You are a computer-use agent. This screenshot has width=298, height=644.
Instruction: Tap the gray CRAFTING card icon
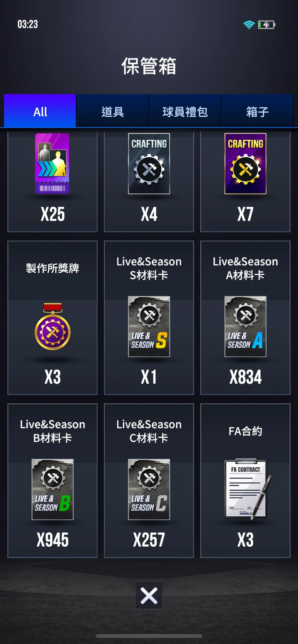149,163
